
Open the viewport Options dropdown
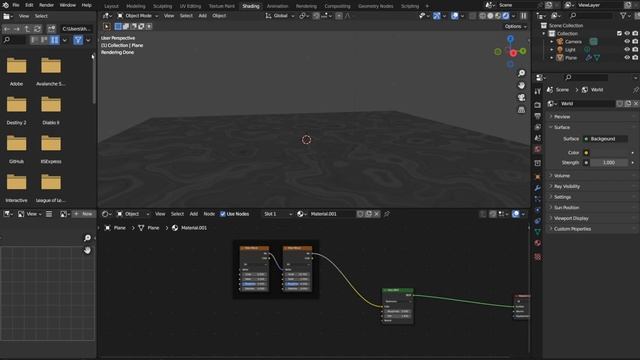coord(516,27)
